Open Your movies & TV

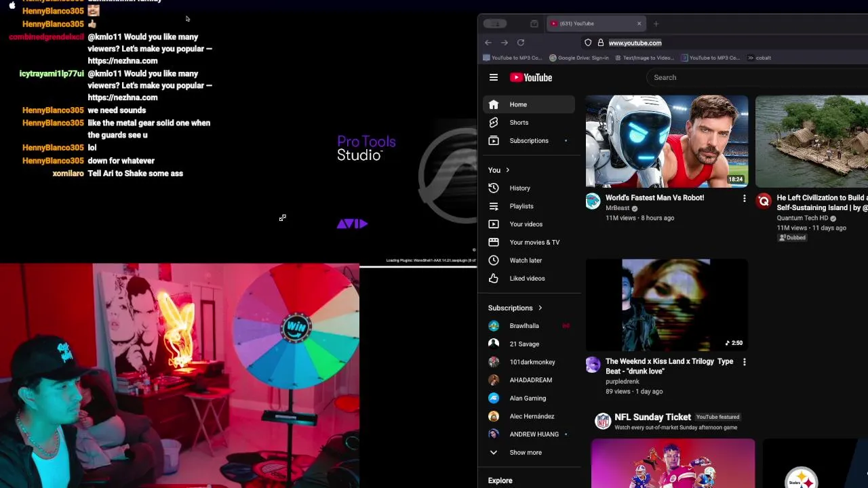[529, 242]
